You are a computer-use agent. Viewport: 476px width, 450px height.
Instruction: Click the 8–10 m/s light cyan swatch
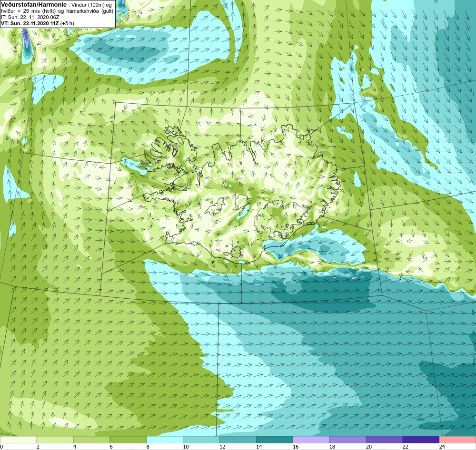tap(165, 440)
